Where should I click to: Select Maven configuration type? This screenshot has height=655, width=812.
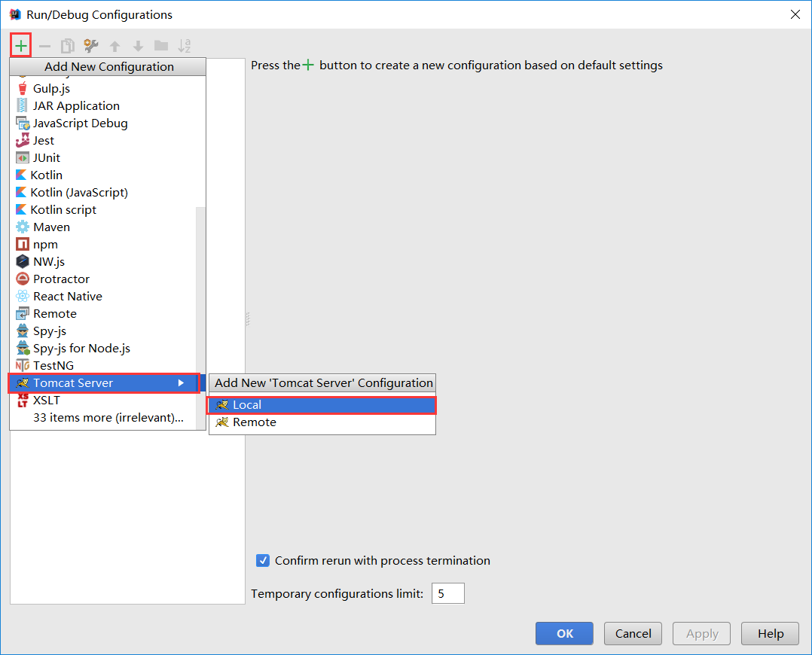[102, 227]
